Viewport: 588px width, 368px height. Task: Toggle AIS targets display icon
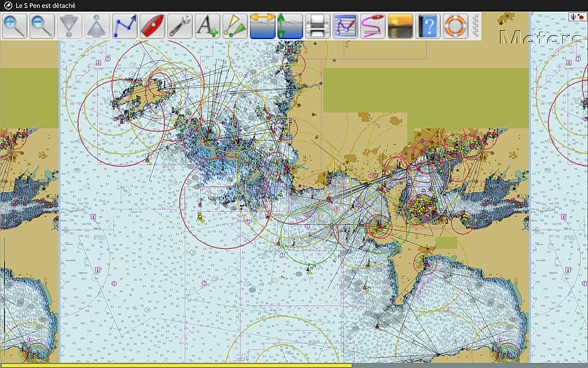pos(235,26)
